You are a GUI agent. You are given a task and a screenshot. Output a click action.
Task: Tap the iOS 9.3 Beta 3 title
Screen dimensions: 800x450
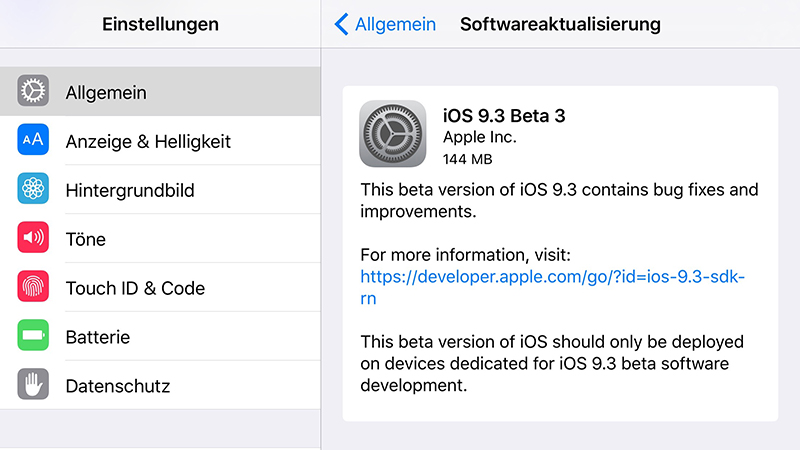coord(504,116)
